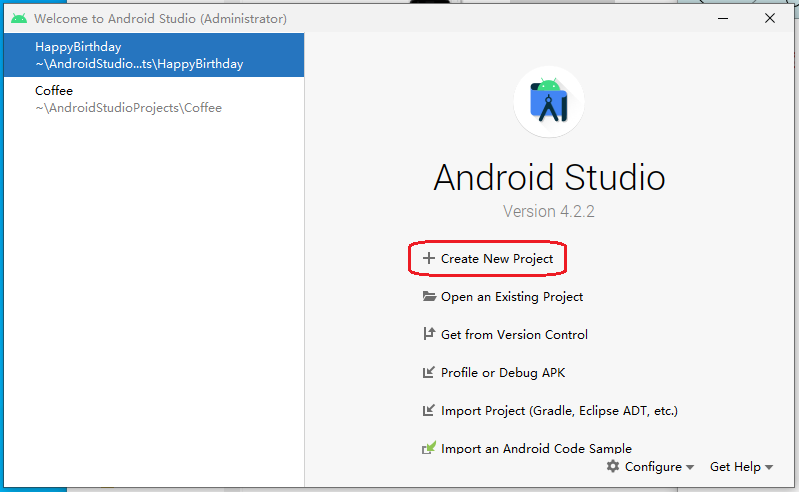Click the Android Studio title heading
The height and width of the screenshot is (492, 799).
pos(549,177)
